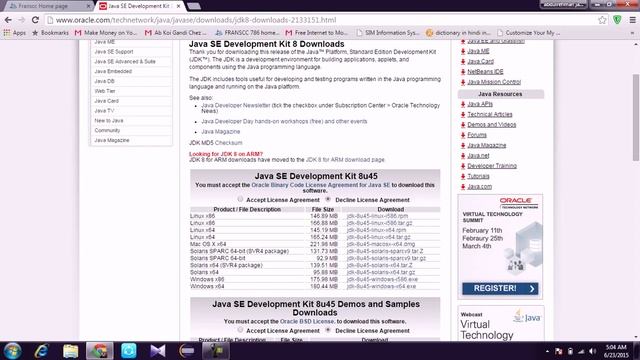Open Tutorials link in Java Resources
The height and width of the screenshot is (360, 640).
pos(478,176)
